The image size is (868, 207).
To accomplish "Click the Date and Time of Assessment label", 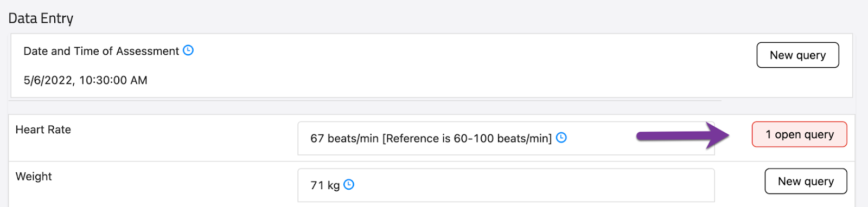I will tap(101, 51).
